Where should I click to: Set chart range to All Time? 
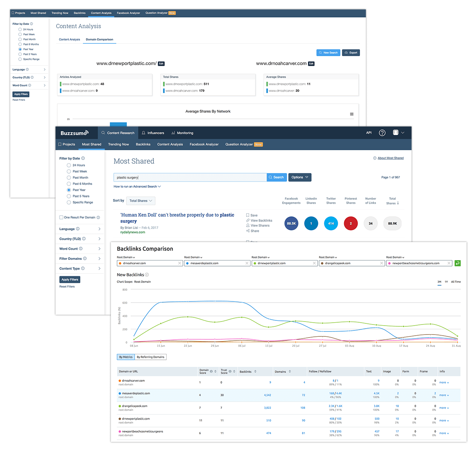(456, 282)
